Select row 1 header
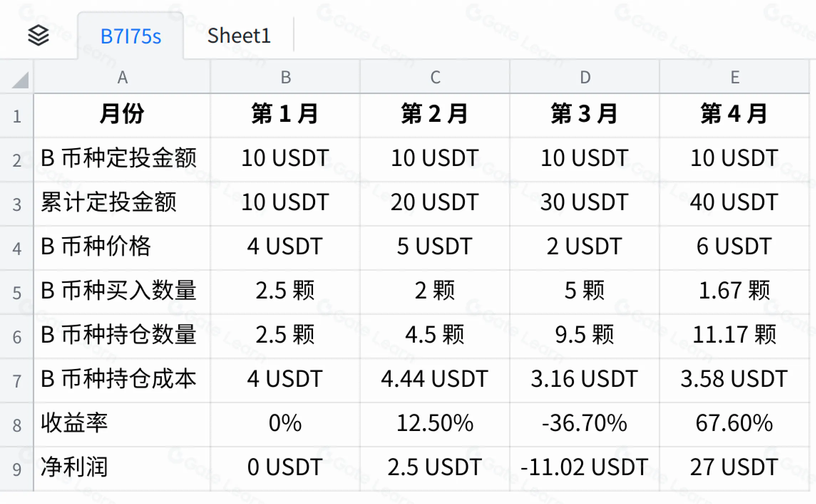 [x=17, y=116]
